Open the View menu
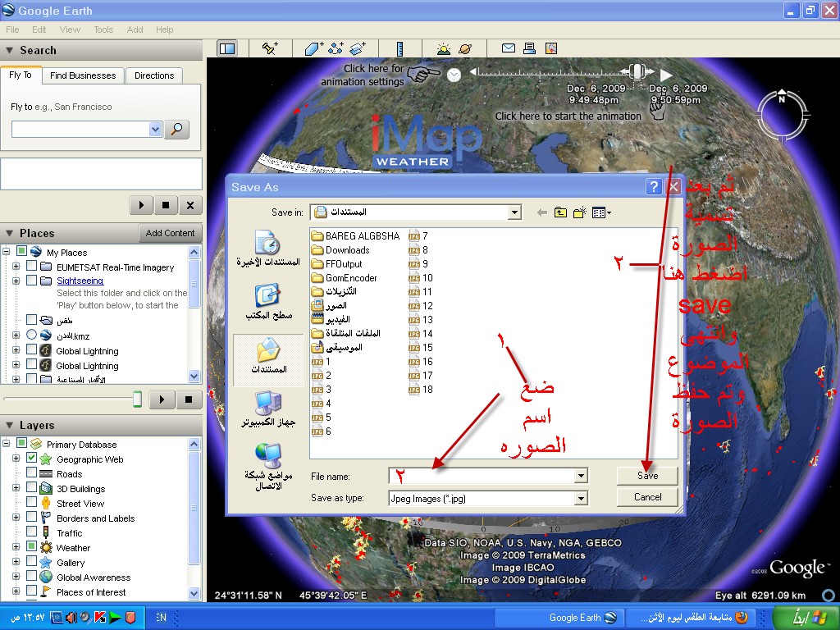This screenshot has width=840, height=630. (x=70, y=30)
